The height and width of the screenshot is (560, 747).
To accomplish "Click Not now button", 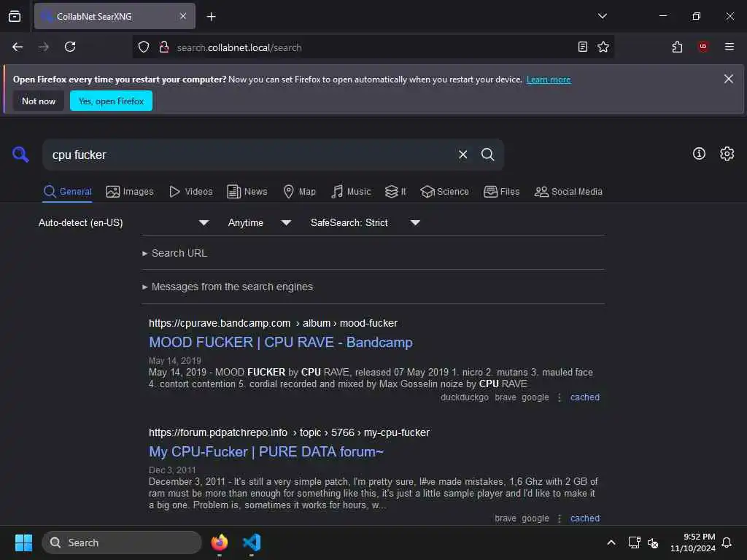I will pyautogui.click(x=39, y=101).
